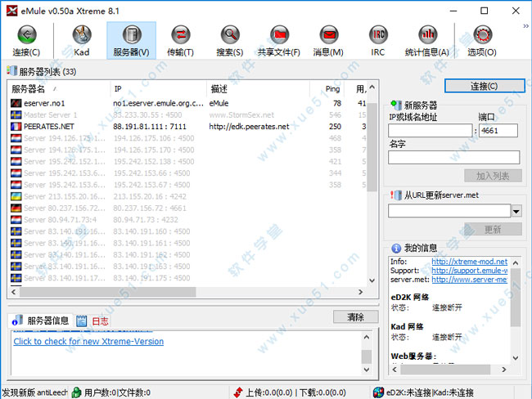Click server list vertical scrollbar up arrow

click(372, 87)
